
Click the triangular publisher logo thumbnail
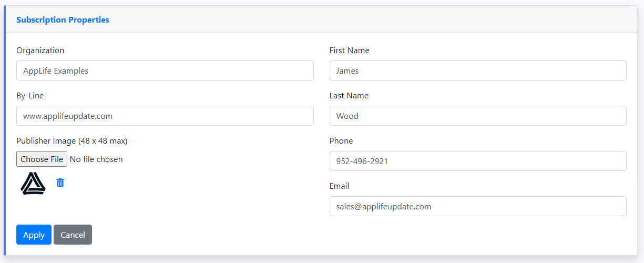coord(33,184)
